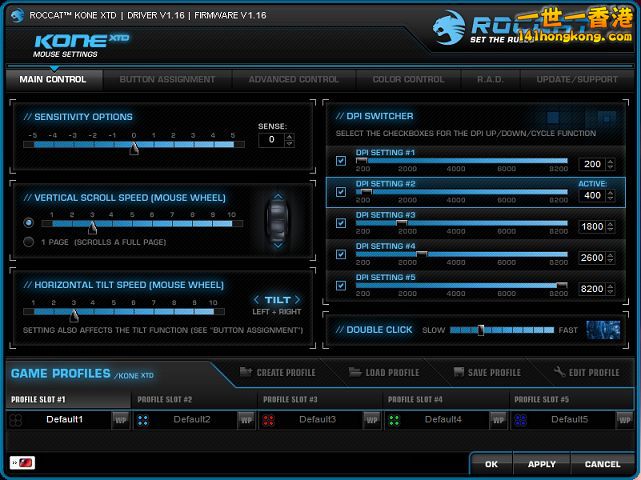Click the red dots icon beside Default3
This screenshot has width=641, height=480.
pyautogui.click(x=269, y=420)
